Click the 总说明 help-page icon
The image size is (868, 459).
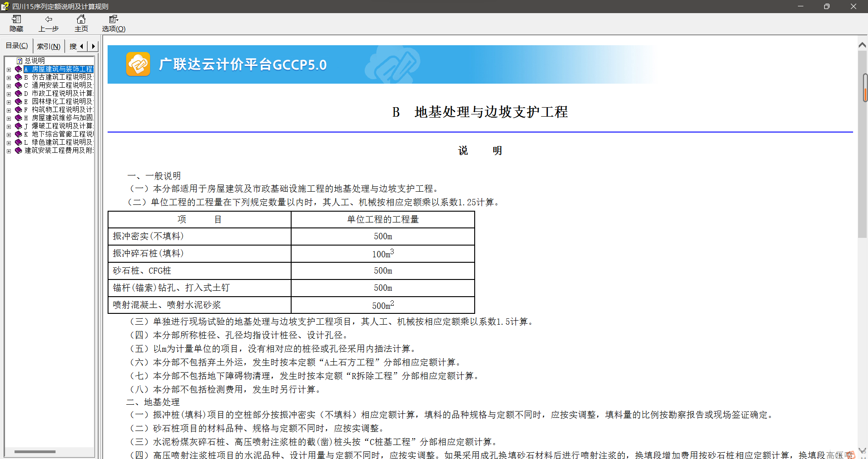19,61
